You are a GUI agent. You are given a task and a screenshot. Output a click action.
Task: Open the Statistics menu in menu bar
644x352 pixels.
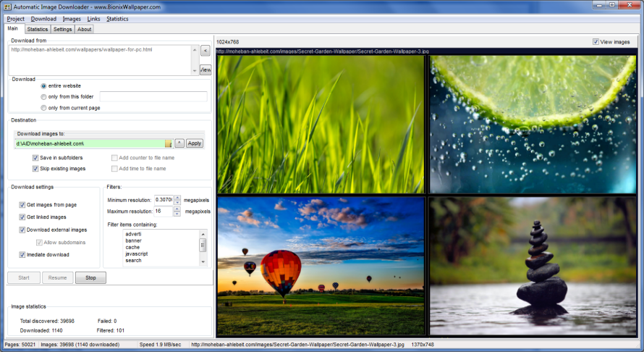117,19
